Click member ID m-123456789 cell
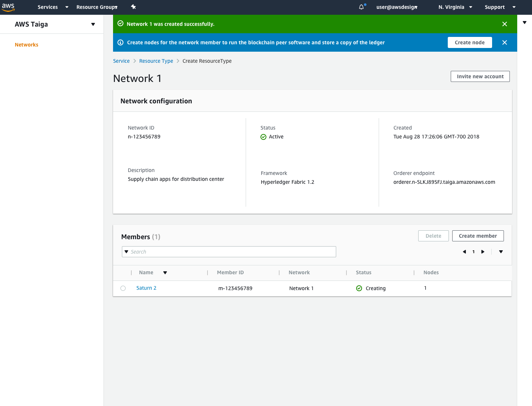This screenshot has height=406, width=532. [235, 288]
